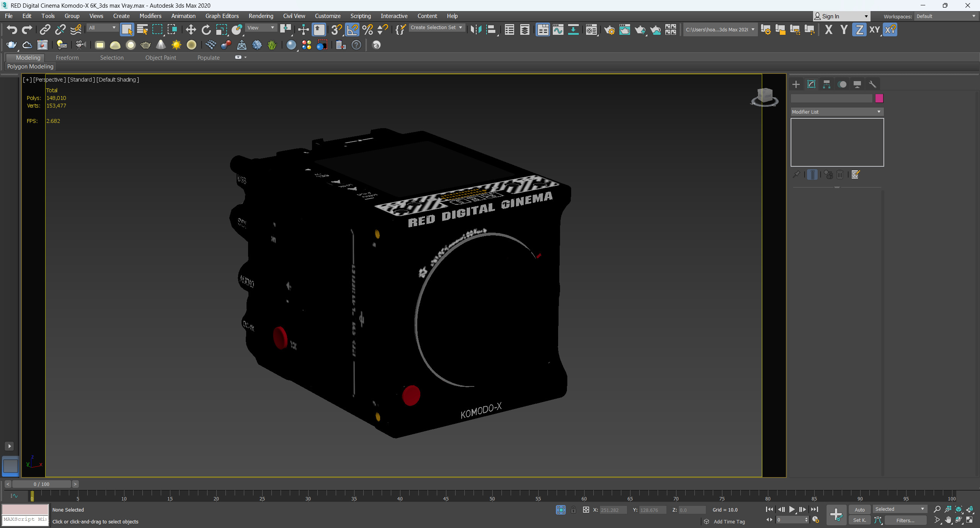Click the Edit Named Selection Sets icon
Image resolution: width=980 pixels, height=528 pixels.
[x=400, y=29]
